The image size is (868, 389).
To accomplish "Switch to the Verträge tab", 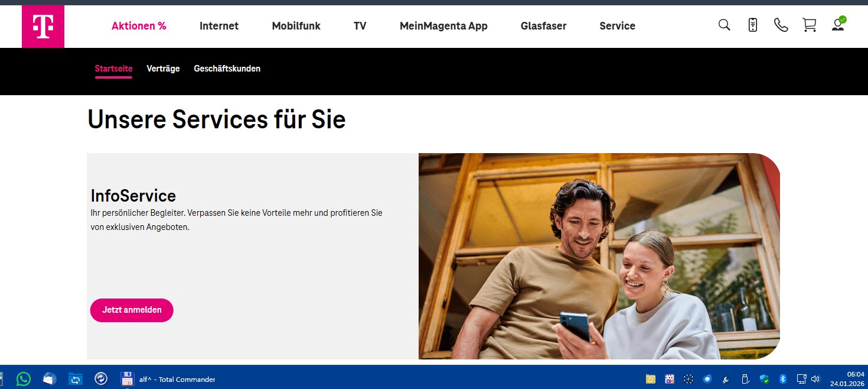I will coord(163,69).
